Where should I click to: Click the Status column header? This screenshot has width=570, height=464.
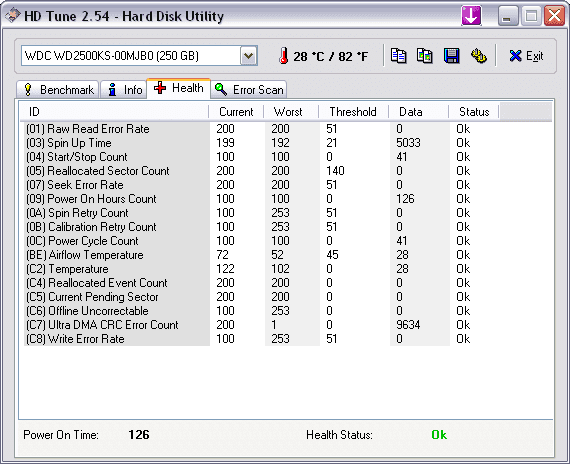[474, 112]
